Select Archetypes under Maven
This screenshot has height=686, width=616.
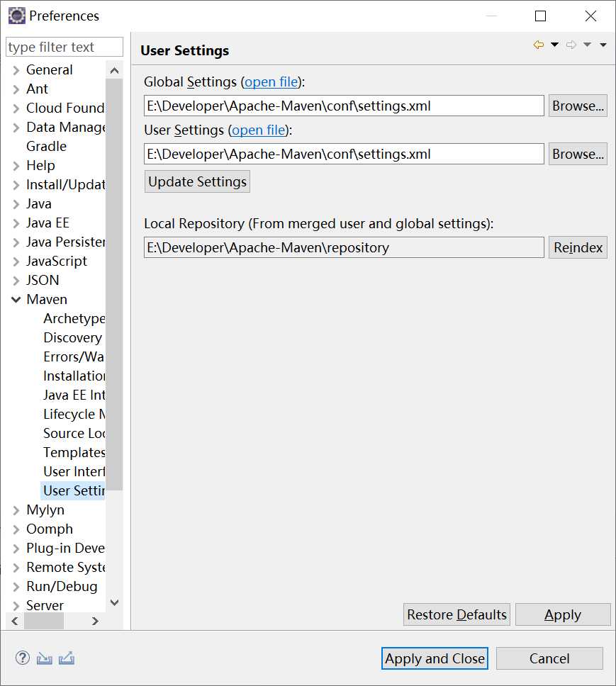tap(74, 319)
